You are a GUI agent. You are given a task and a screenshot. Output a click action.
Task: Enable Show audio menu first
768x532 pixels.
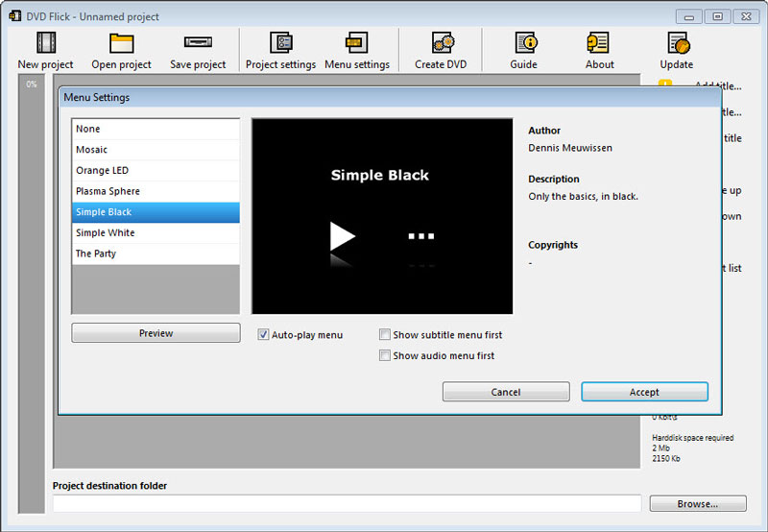385,356
